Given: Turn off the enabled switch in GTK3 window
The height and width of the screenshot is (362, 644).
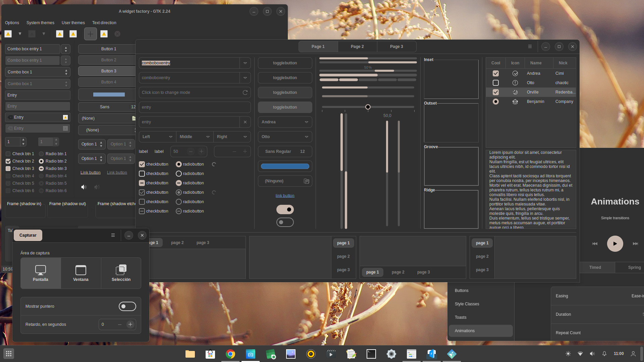Looking at the screenshot, I should 285,209.
